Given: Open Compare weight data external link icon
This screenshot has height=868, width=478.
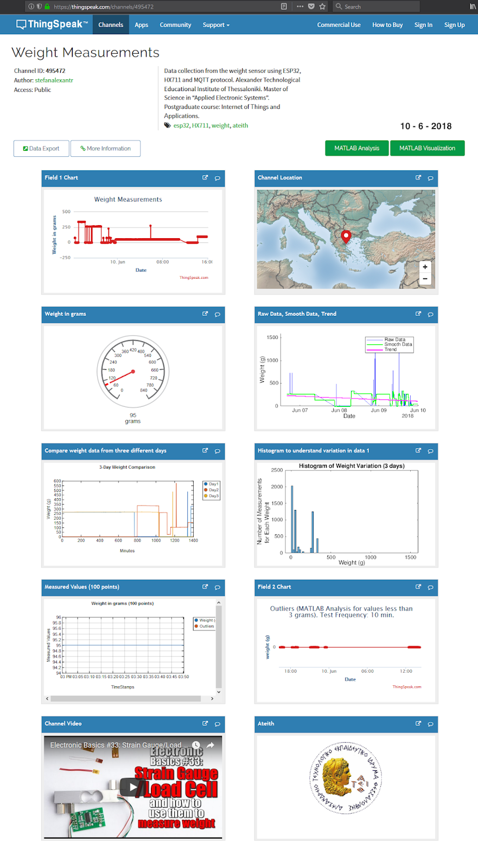Looking at the screenshot, I should pos(205,450).
